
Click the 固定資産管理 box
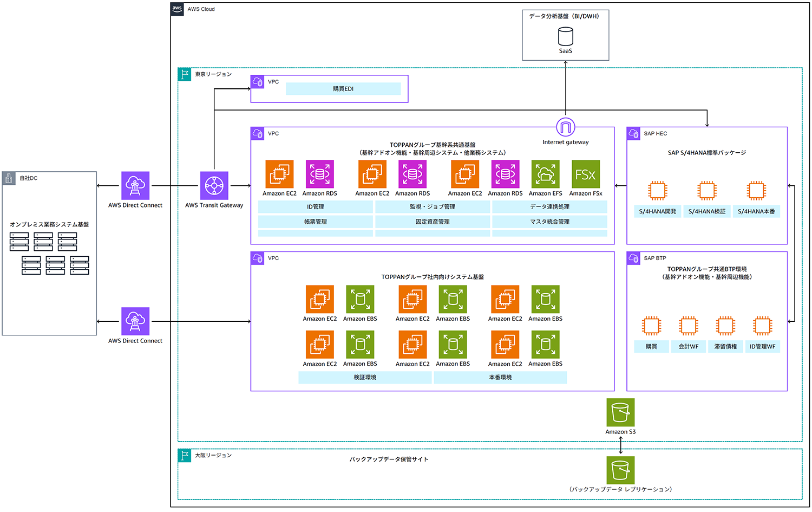point(433,222)
